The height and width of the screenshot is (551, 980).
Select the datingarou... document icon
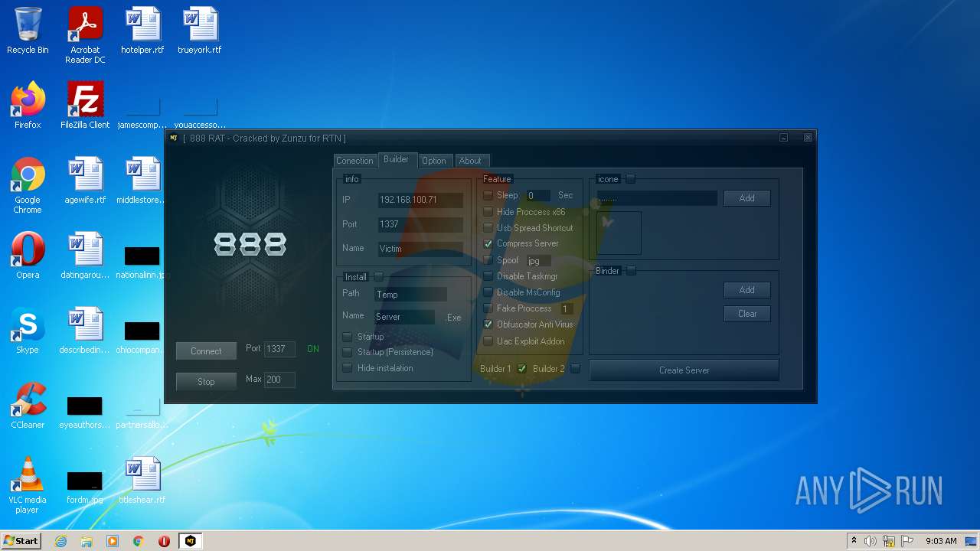pyautogui.click(x=85, y=256)
